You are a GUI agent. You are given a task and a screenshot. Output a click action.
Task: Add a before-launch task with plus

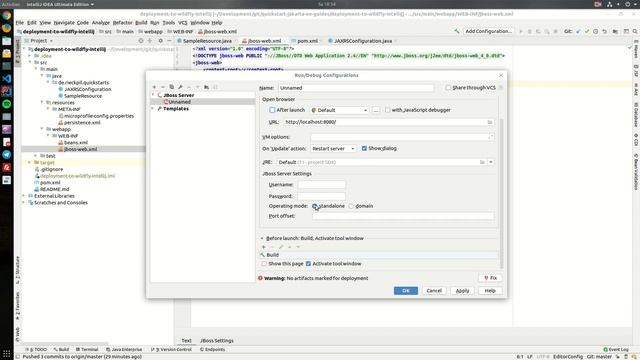point(264,247)
